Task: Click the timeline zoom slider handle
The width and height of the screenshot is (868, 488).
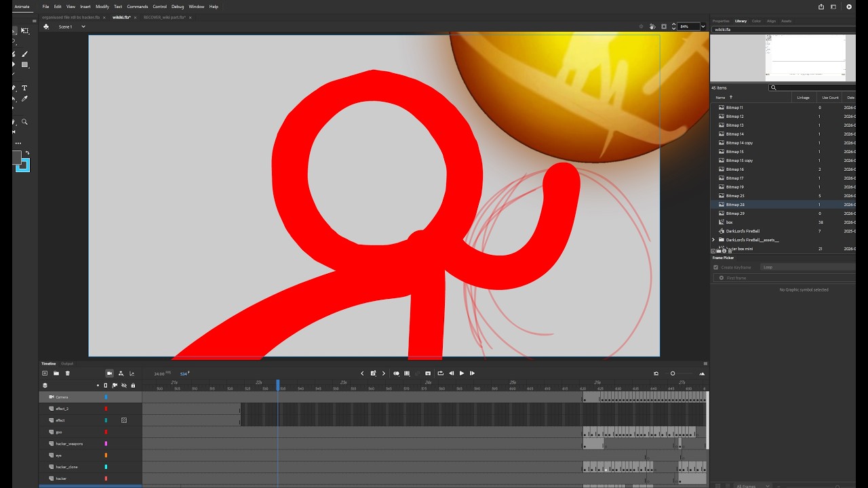Action: pyautogui.click(x=673, y=373)
